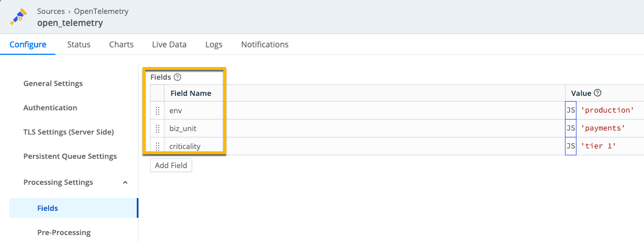
Task: Click the drag handle for criticality row
Action: tap(158, 146)
